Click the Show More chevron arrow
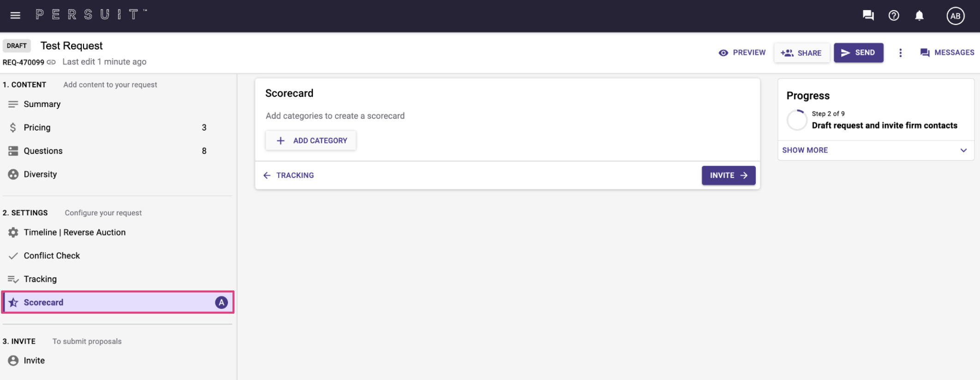The height and width of the screenshot is (380, 980). click(x=963, y=150)
